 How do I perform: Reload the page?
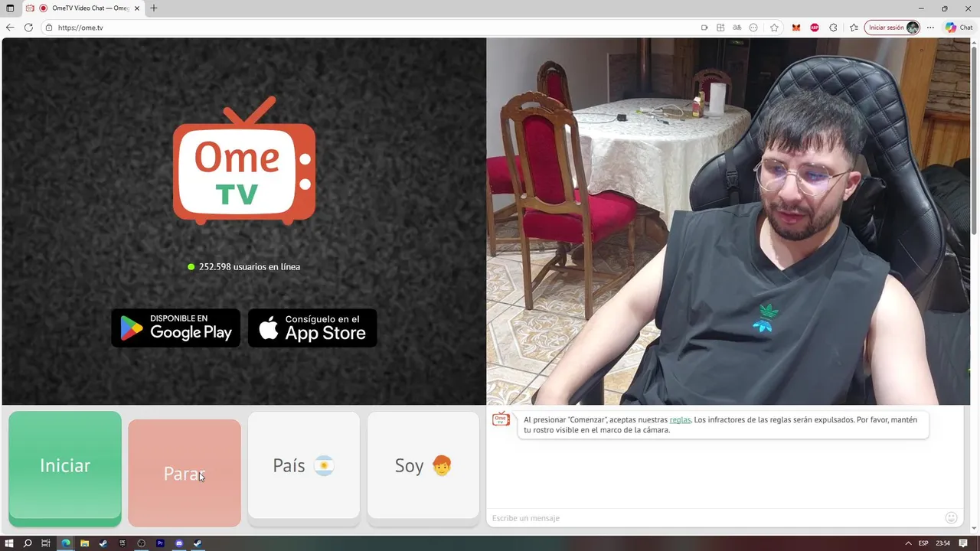[28, 28]
